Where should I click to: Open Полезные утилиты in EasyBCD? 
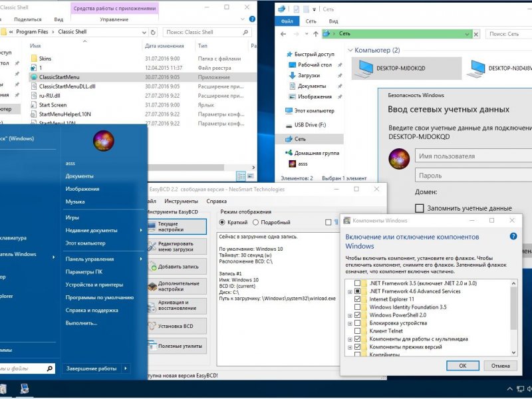[177, 346]
